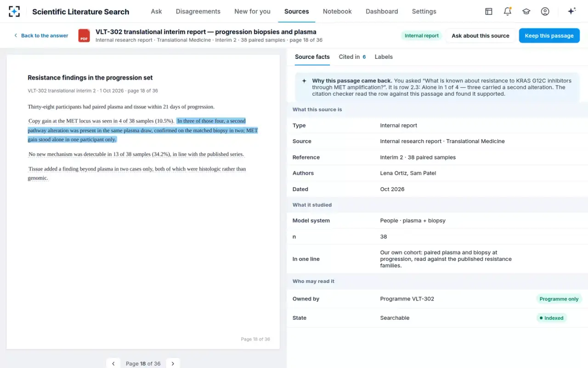Screen dimensions: 588x368
Task: Select the Source facts tab
Action: click(312, 57)
